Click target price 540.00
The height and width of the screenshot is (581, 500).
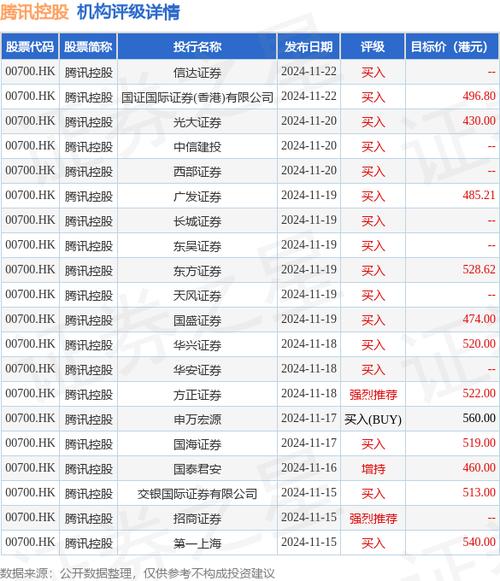479,542
